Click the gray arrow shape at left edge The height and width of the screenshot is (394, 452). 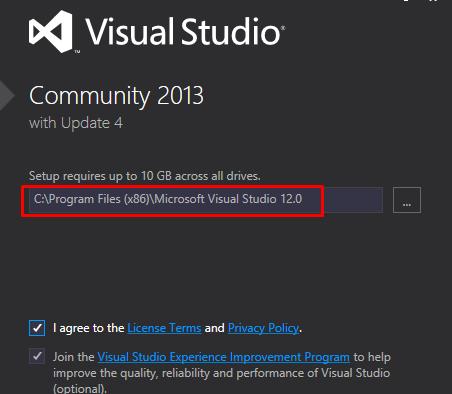coord(7,95)
